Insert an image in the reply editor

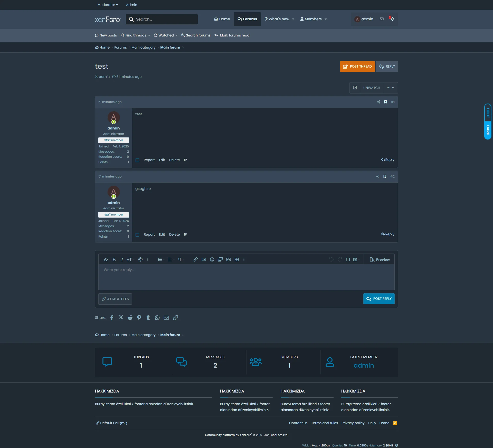pos(204,259)
